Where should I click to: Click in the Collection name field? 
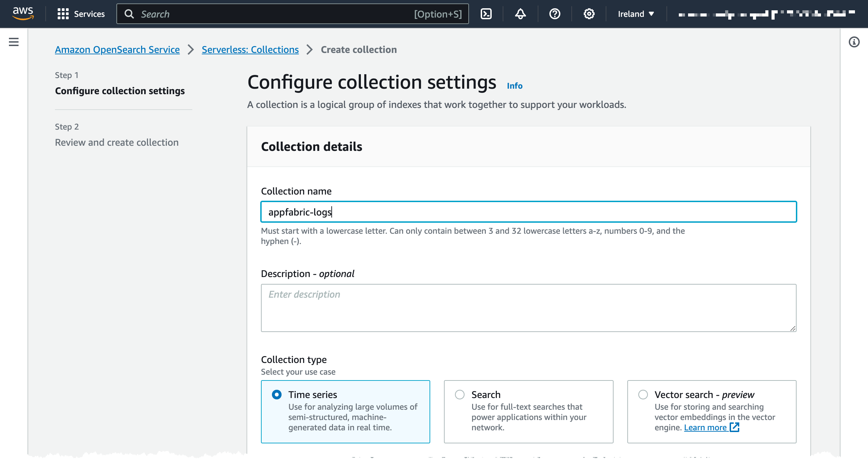528,212
